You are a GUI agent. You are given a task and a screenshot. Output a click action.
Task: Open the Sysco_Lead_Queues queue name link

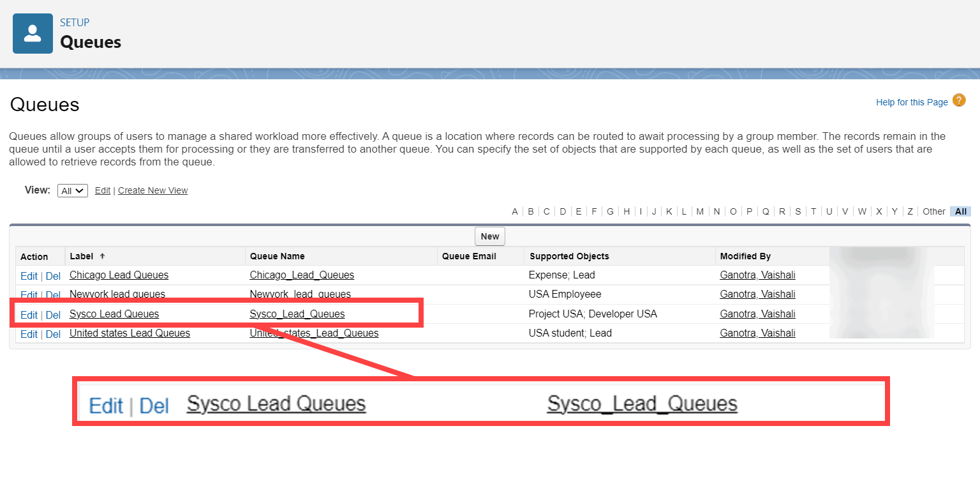(297, 314)
